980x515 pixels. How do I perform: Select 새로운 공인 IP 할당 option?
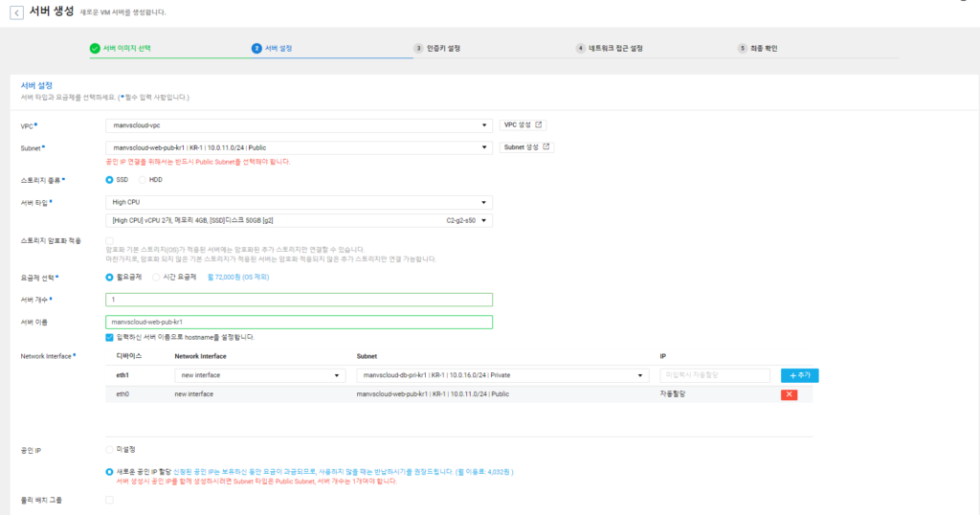click(109, 472)
